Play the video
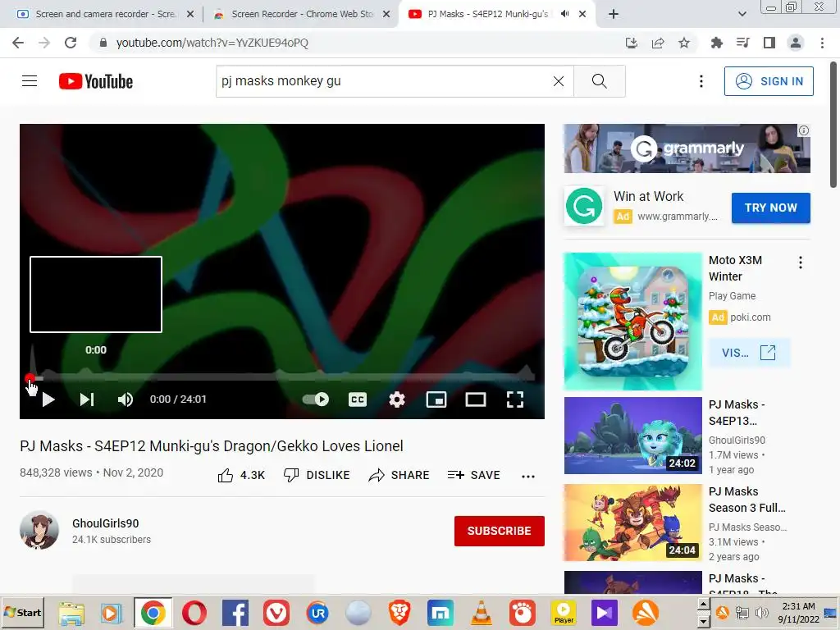 [48, 399]
